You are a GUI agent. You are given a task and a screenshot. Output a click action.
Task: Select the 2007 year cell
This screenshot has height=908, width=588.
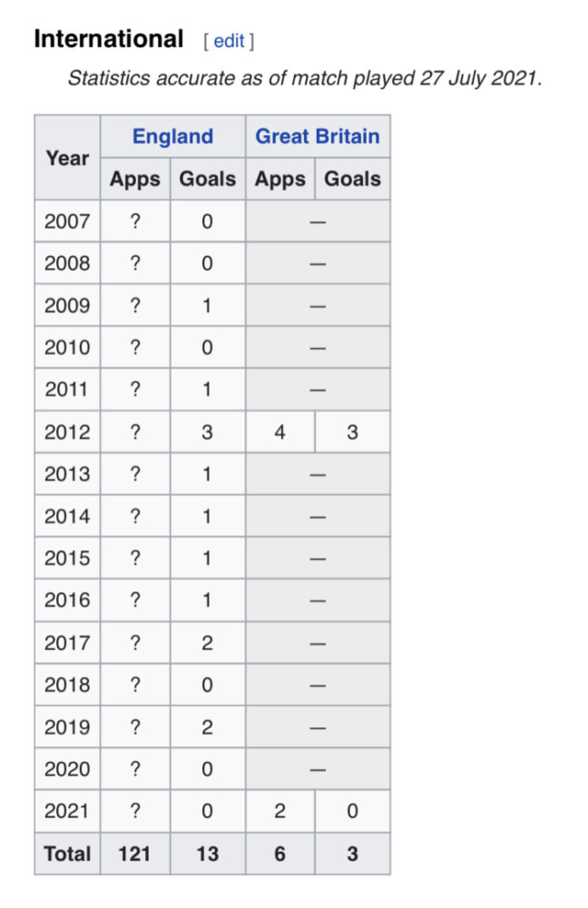click(x=67, y=222)
